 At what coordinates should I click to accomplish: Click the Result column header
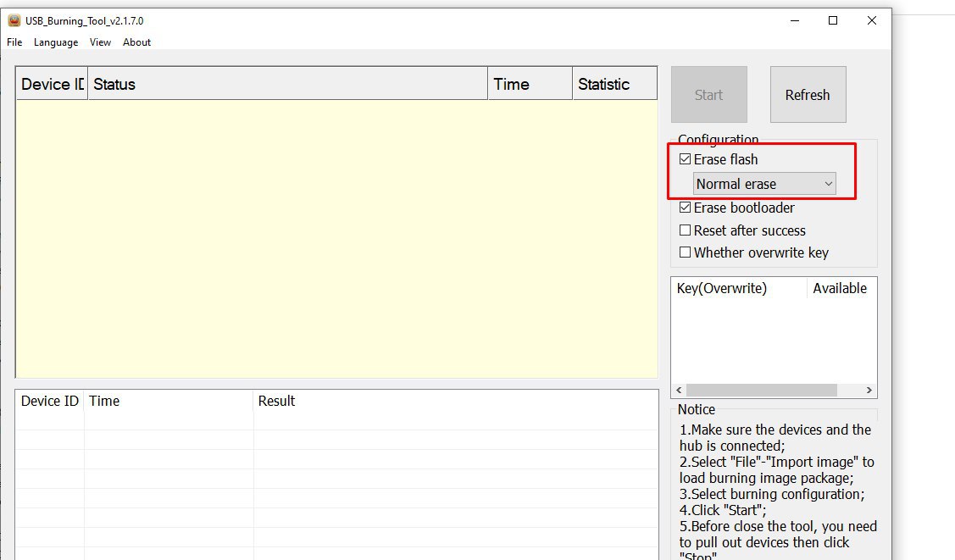tap(456, 401)
